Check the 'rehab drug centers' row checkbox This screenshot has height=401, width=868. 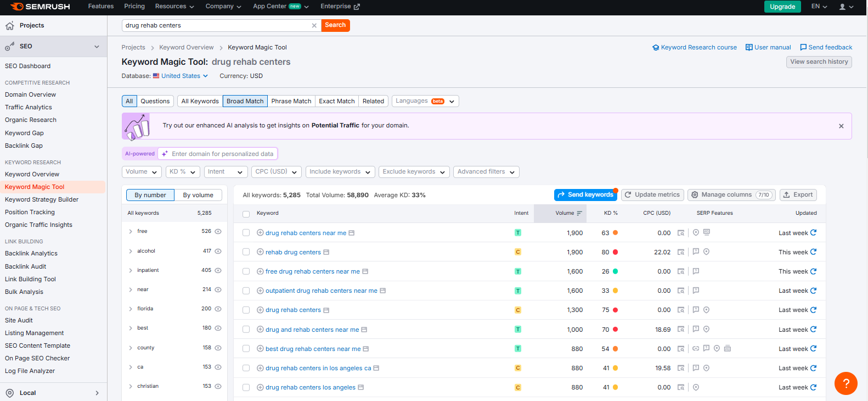(x=246, y=252)
